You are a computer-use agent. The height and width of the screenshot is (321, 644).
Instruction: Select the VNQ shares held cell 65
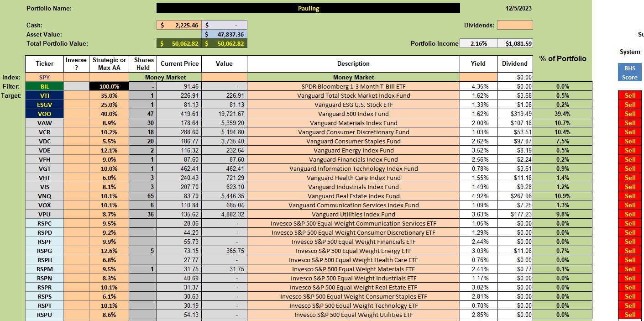[x=143, y=196]
